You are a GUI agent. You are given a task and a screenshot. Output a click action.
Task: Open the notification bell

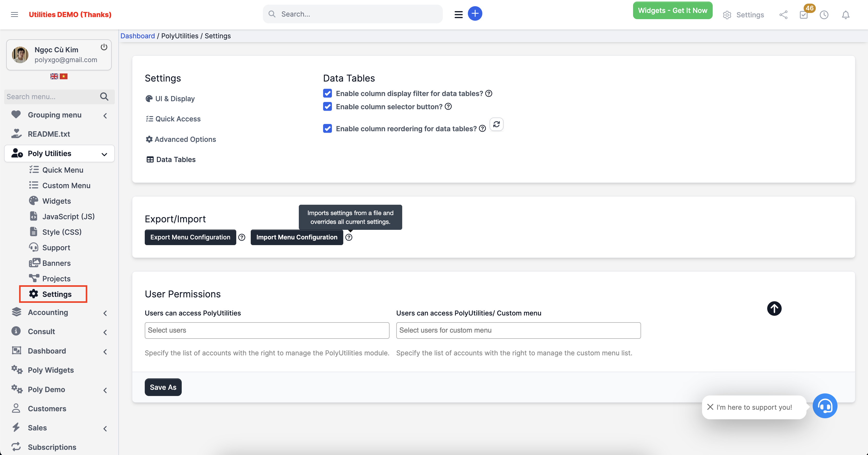click(x=846, y=15)
